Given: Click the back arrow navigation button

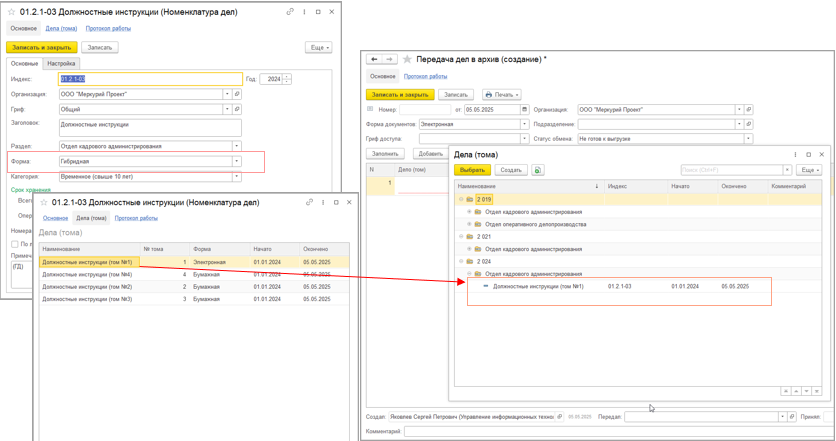Looking at the screenshot, I should click(x=374, y=60).
